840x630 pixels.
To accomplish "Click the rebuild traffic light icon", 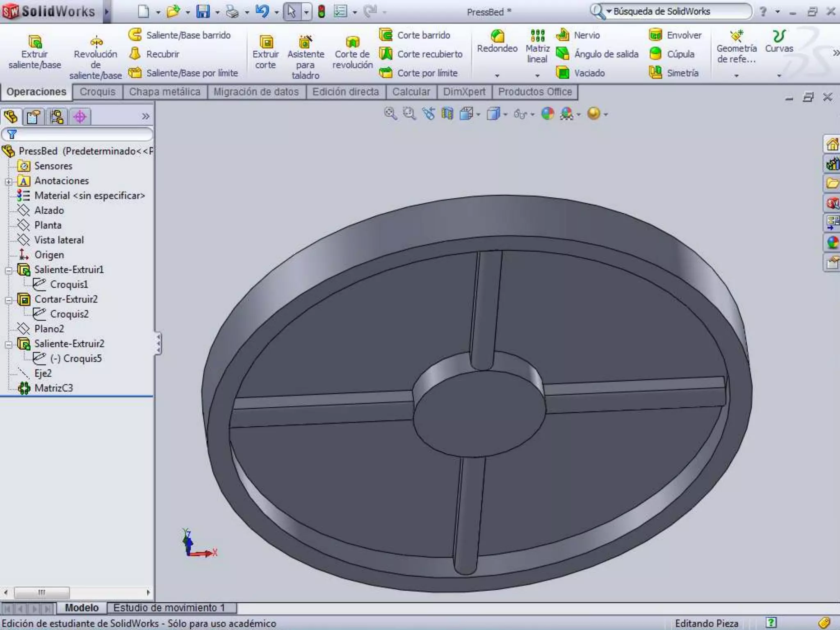I will click(322, 11).
